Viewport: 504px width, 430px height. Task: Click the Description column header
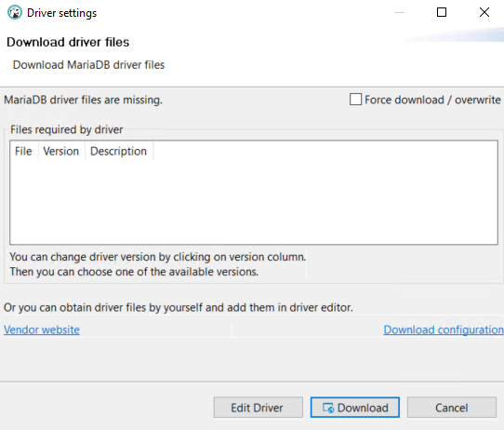[x=119, y=151]
